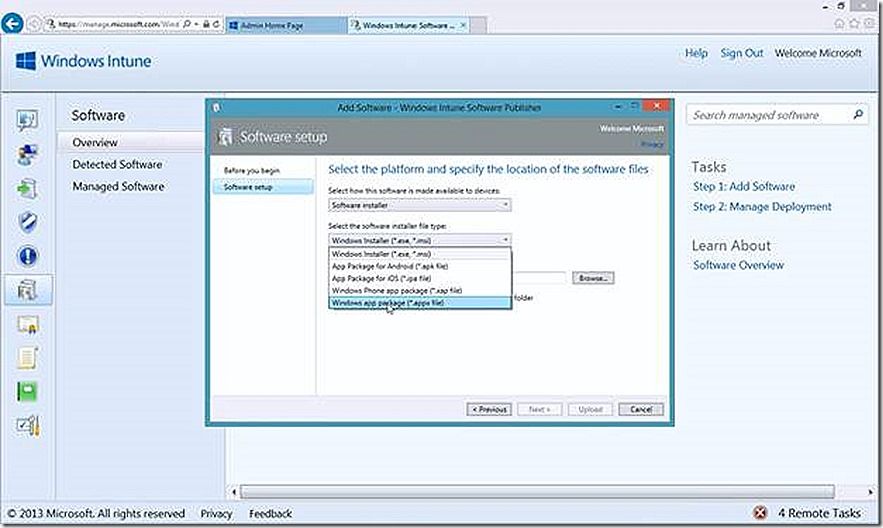Click the Cancel button
Viewport: 883px width, 528px height.
(x=641, y=409)
